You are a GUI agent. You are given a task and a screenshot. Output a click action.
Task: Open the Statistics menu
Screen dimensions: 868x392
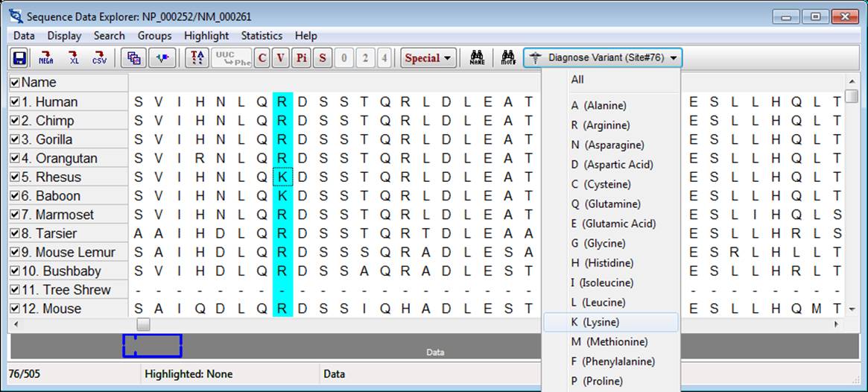[262, 36]
